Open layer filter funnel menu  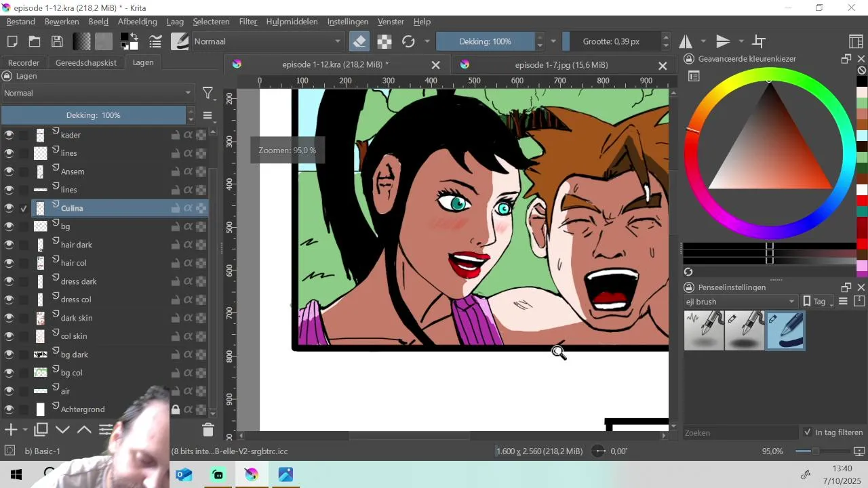click(x=208, y=93)
